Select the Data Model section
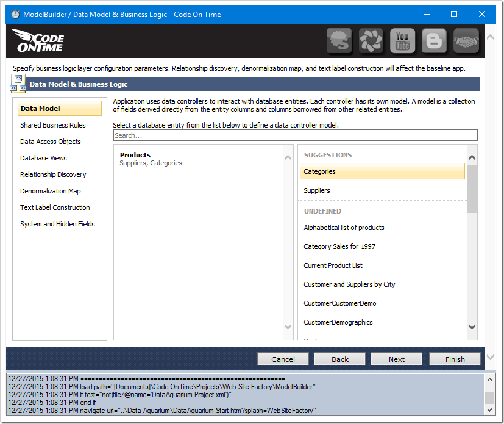Image resolution: width=504 pixels, height=424 pixels. [60, 109]
